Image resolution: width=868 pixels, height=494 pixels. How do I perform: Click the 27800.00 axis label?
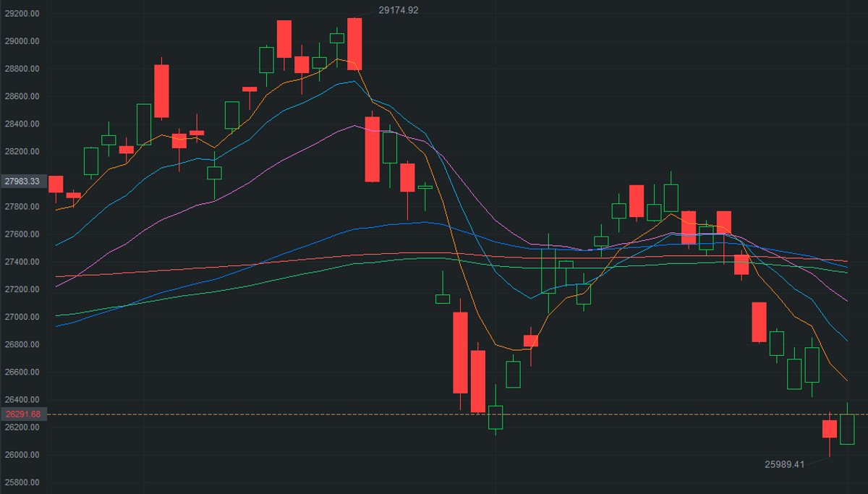[x=22, y=207]
